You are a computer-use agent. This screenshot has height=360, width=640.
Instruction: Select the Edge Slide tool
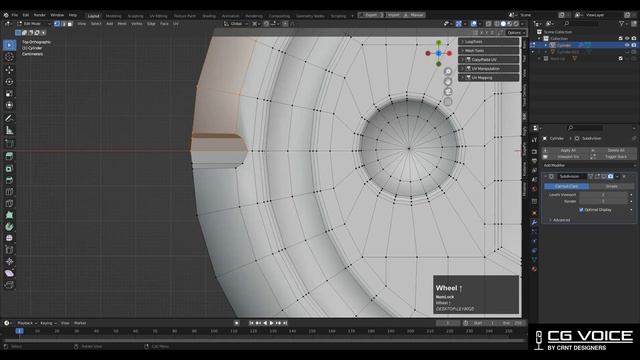pos(9,250)
